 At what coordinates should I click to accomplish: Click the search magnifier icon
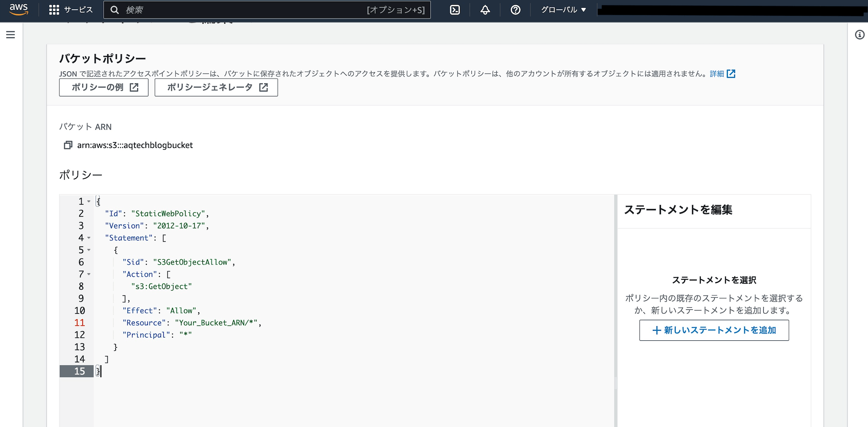pyautogui.click(x=115, y=10)
